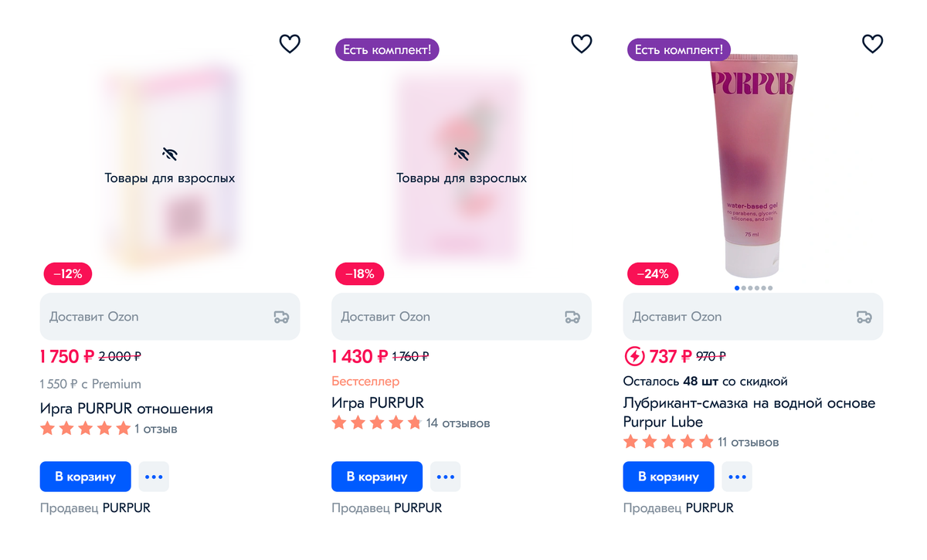The width and height of the screenshot is (927, 560).
Task: Add Игра PURPUR отношения to favorites heart
Action: point(290,44)
